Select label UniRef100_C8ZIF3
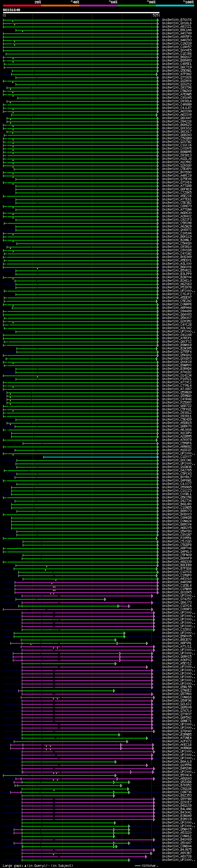Viewport: 197px width, 868px height. (x=177, y=220)
